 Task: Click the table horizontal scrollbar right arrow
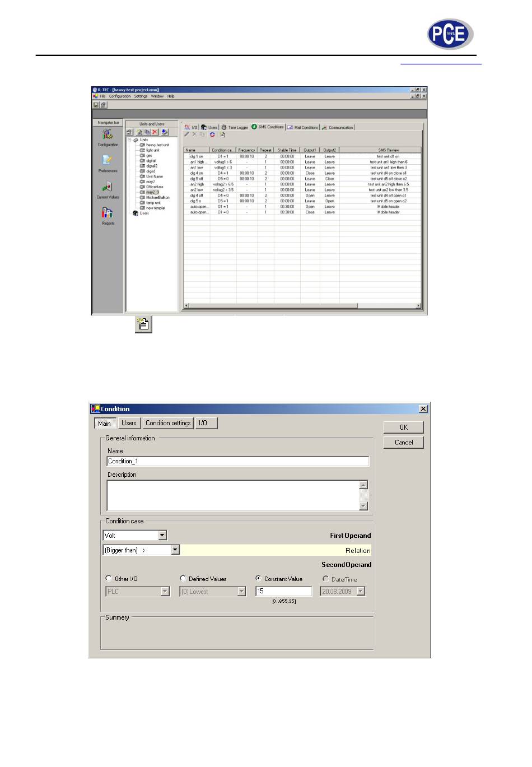(x=419, y=306)
